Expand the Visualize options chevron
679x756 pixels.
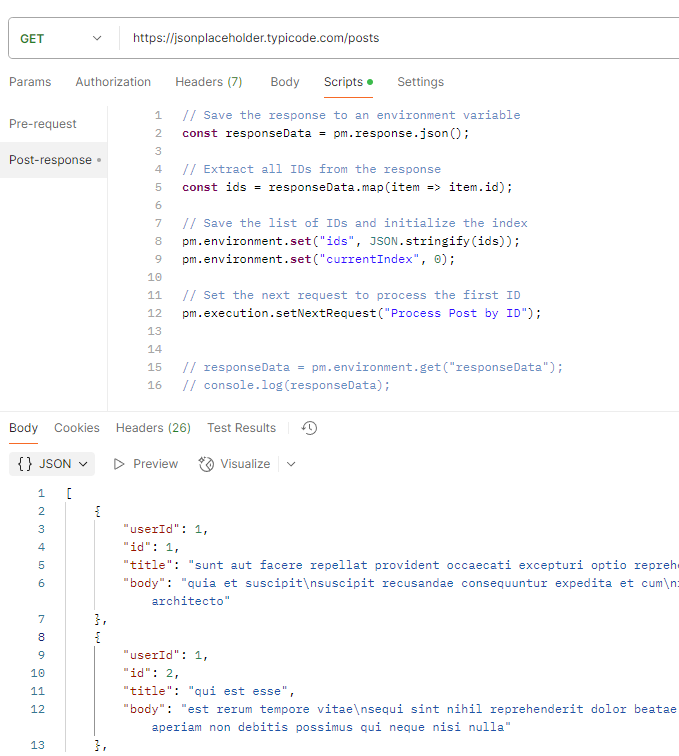coord(291,464)
